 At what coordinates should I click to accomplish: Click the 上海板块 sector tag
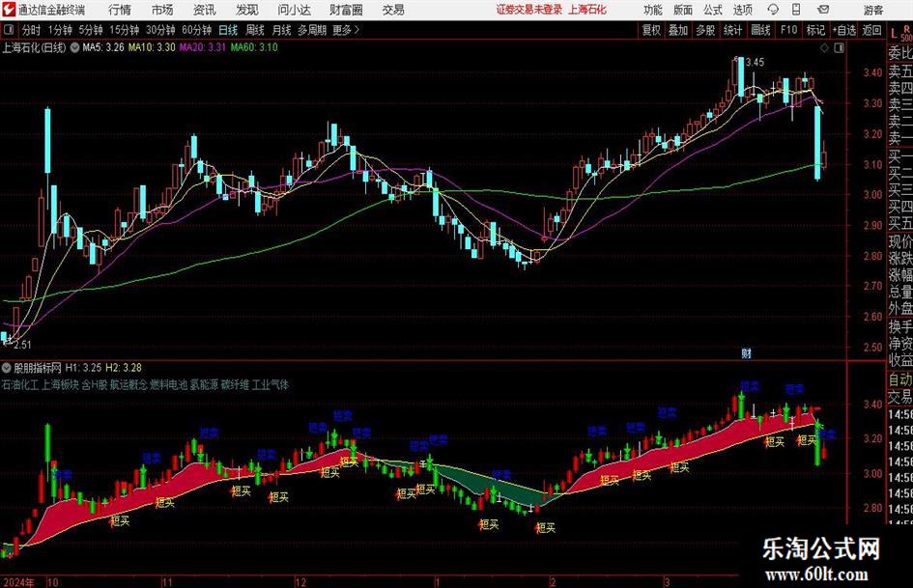60,385
